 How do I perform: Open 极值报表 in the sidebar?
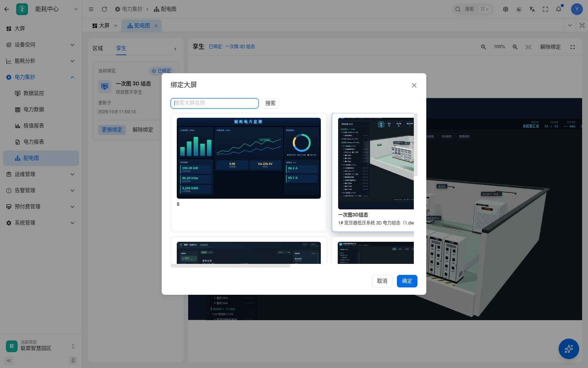click(x=41, y=125)
